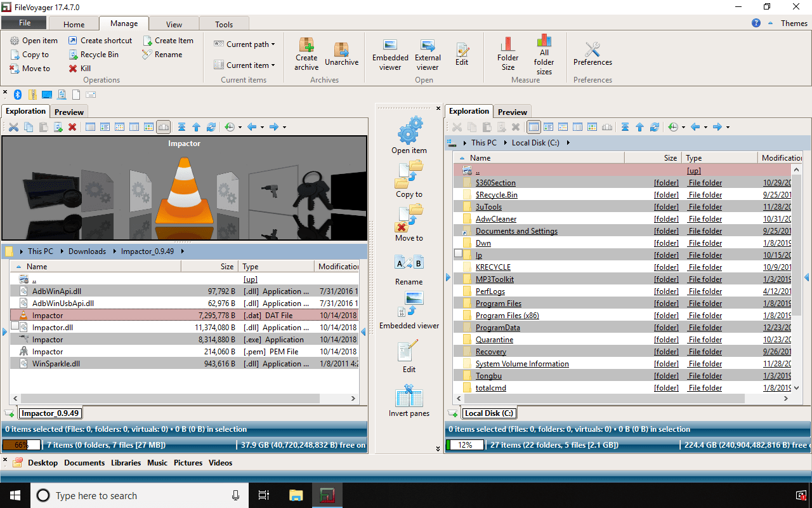Open the right pane Preview tab

pos(513,112)
